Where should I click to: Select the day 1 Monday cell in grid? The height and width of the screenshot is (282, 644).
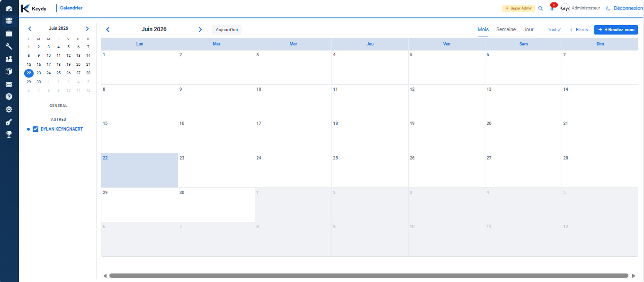click(x=140, y=67)
